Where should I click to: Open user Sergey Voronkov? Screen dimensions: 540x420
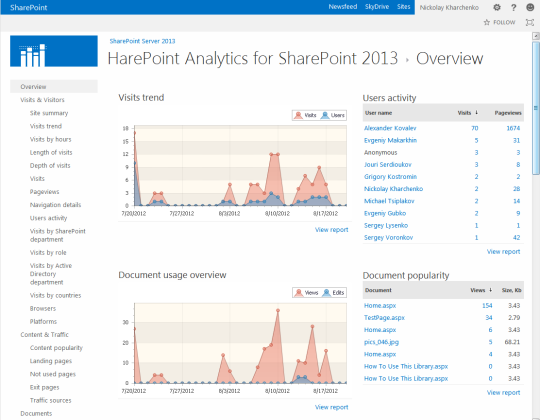388,238
